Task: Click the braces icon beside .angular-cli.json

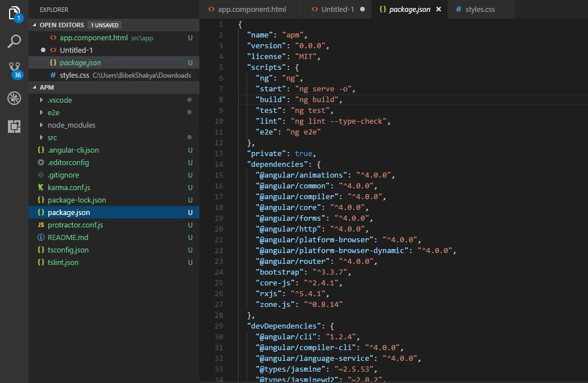Action: coord(41,150)
